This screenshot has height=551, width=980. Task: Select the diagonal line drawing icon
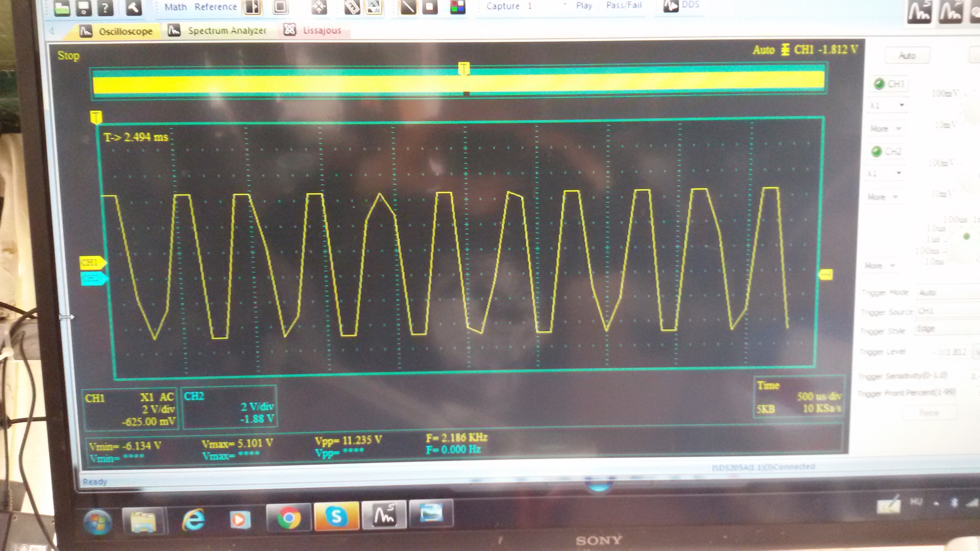pos(408,7)
